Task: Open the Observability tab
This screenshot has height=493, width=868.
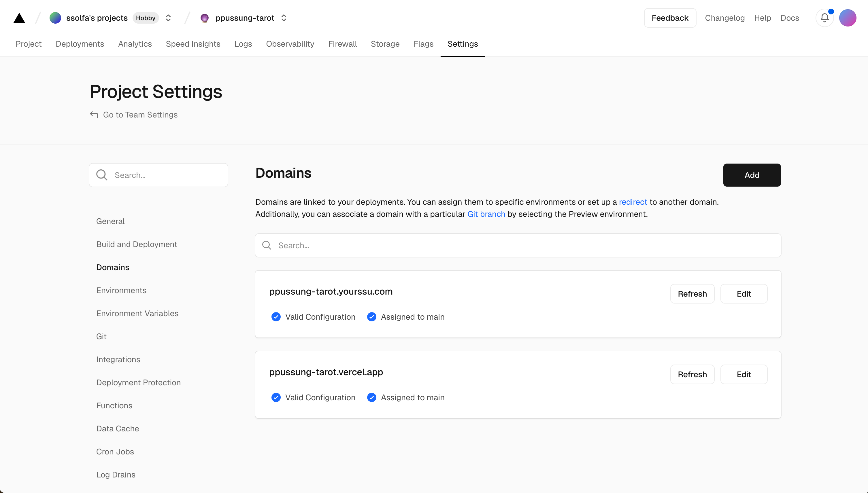Action: pyautogui.click(x=290, y=44)
